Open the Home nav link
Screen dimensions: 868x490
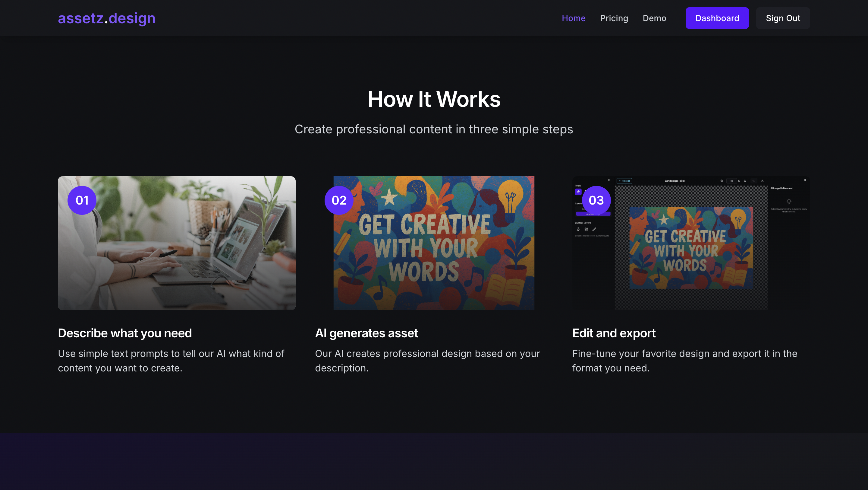[574, 18]
